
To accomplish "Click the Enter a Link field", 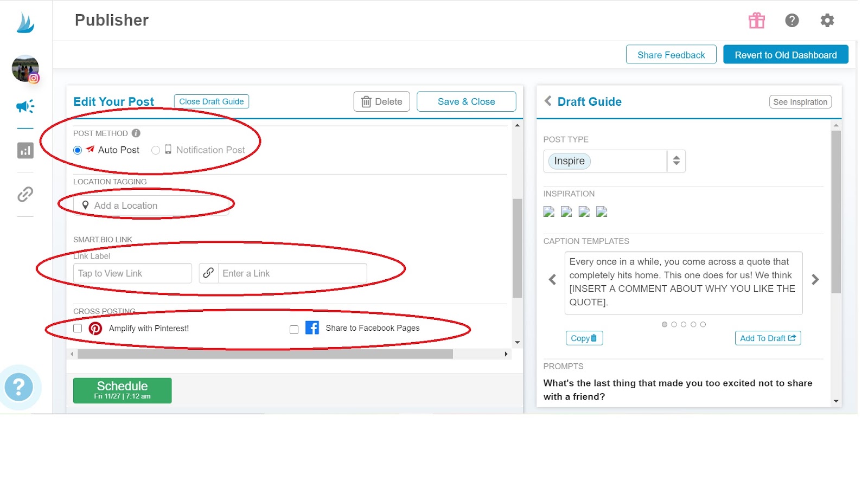I will coord(292,273).
